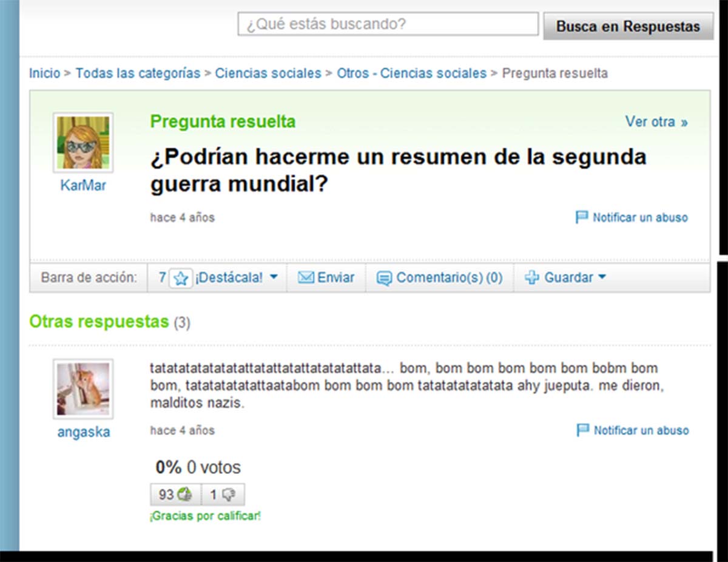The width and height of the screenshot is (728, 562).
Task: Open the Ciencias sociales breadcrumb
Action: pos(268,73)
